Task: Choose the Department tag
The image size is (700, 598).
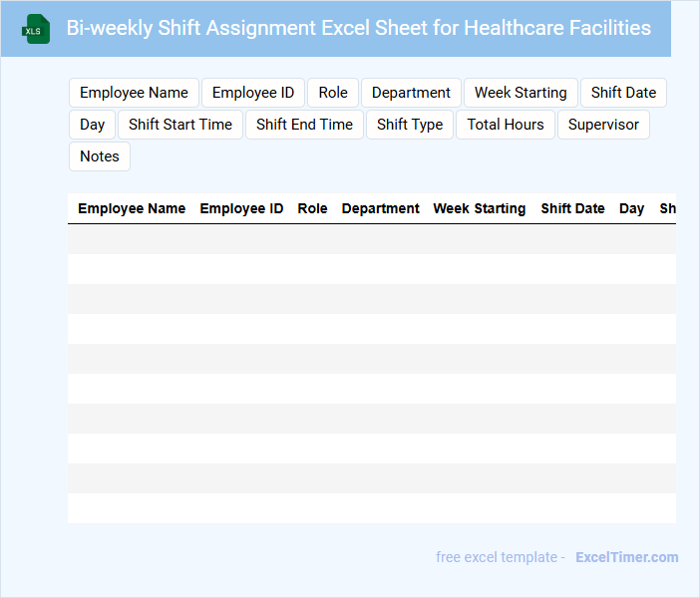Action: coord(411,93)
